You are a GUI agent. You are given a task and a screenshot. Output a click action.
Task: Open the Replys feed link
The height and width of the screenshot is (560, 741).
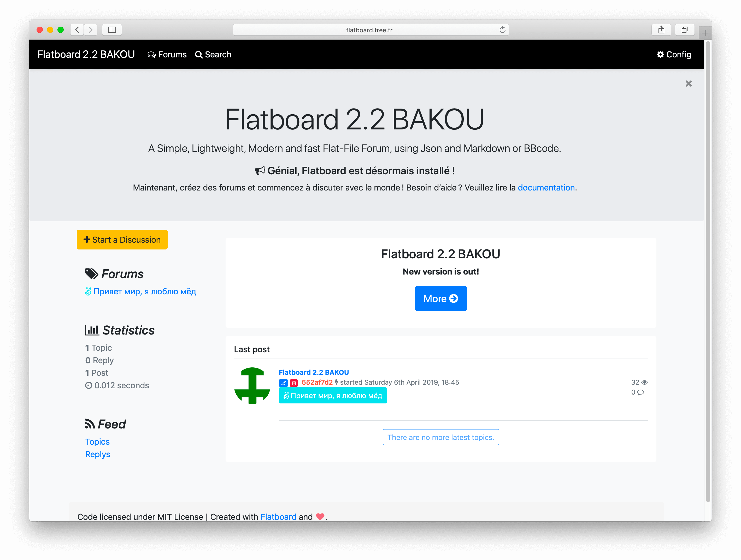[x=97, y=454]
